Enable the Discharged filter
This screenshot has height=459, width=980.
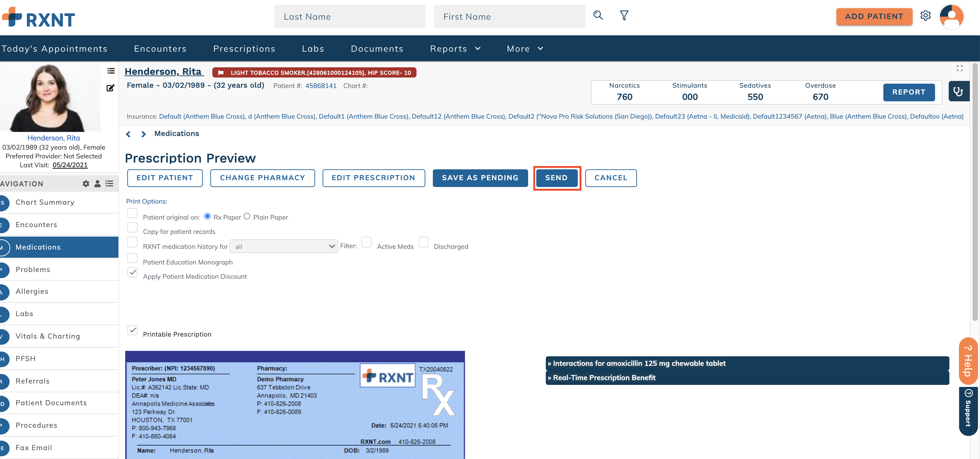423,242
